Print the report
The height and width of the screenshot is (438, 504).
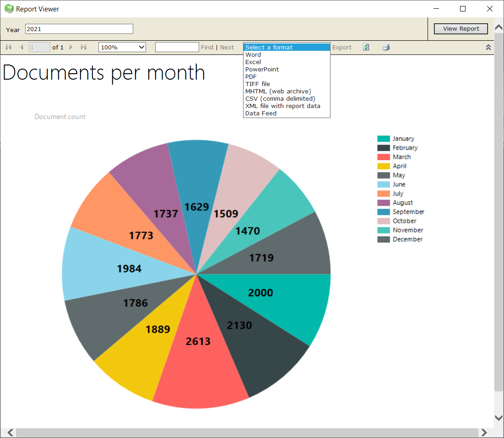click(x=386, y=47)
